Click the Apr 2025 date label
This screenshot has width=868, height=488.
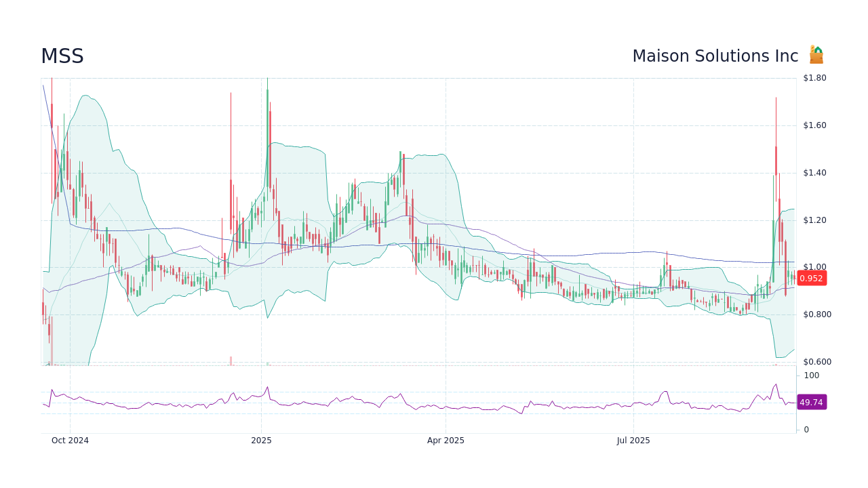(446, 441)
